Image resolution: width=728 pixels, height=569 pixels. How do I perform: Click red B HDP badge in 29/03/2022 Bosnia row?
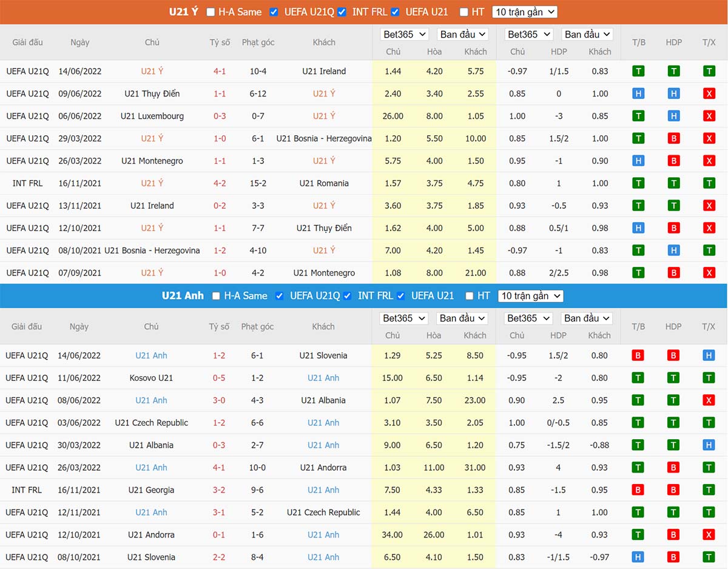(x=673, y=138)
